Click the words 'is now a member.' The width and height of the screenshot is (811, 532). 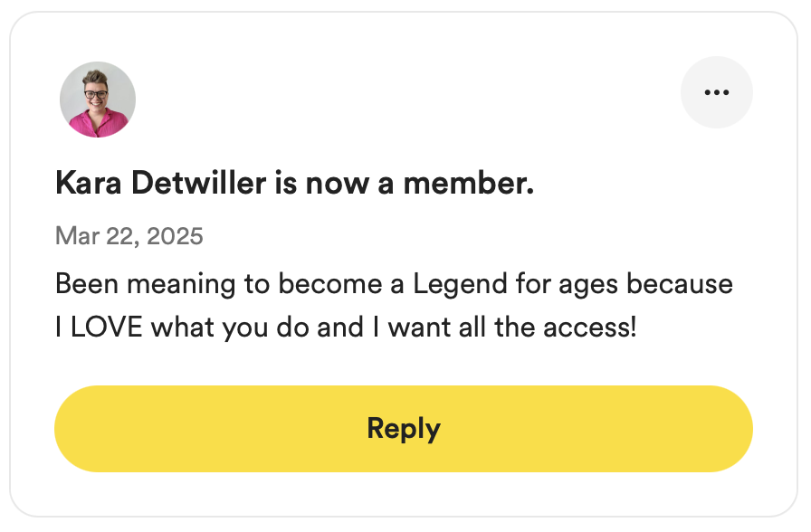point(405,183)
